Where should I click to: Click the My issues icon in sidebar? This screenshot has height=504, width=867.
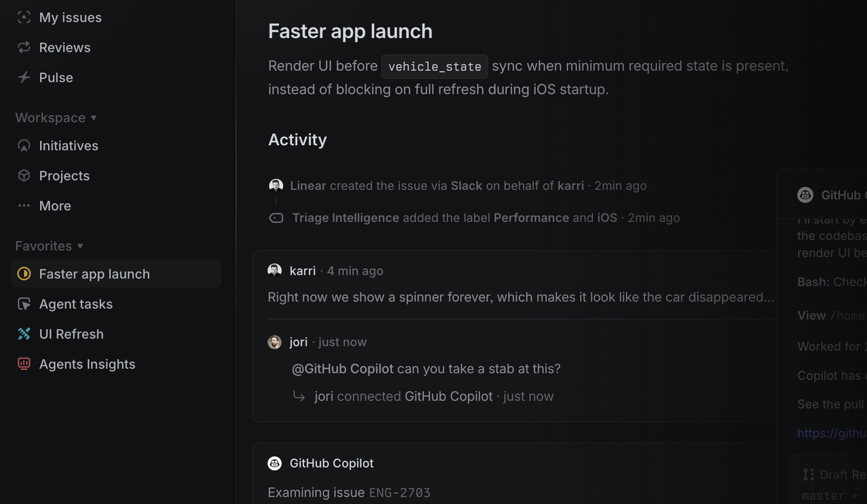[24, 18]
